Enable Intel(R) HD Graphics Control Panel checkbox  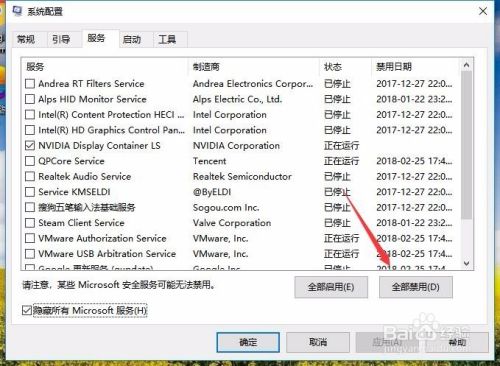[x=30, y=130]
